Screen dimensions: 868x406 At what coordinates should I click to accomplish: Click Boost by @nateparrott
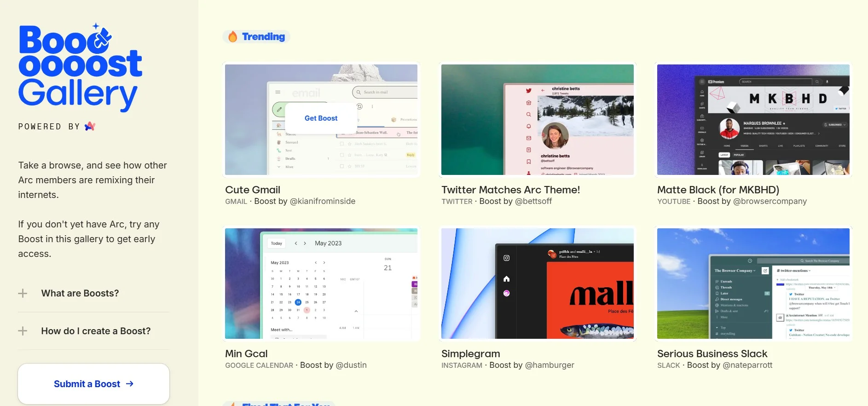(x=729, y=365)
